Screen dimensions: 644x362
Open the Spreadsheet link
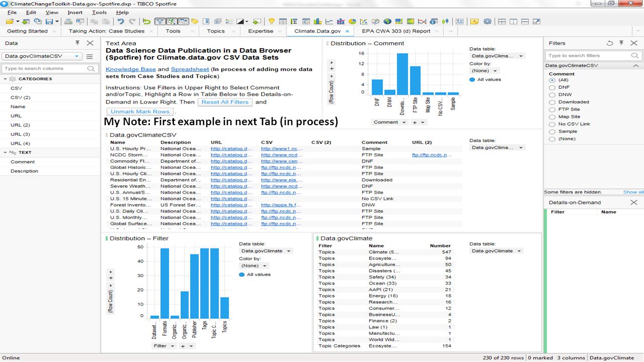coord(190,69)
